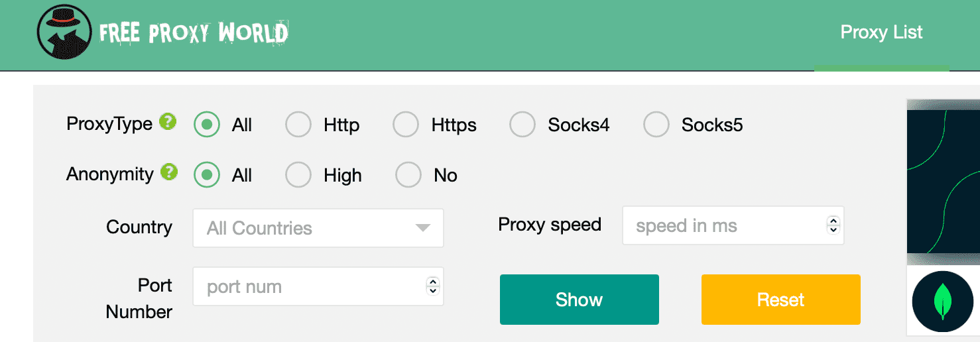The width and height of the screenshot is (980, 342).
Task: Open the Proxy List tab
Action: coord(881,32)
